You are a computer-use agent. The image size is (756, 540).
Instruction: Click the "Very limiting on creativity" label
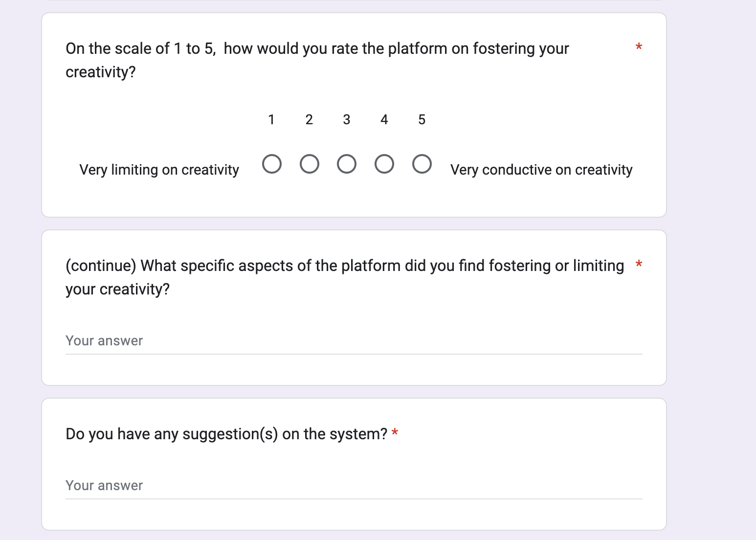pyautogui.click(x=159, y=170)
